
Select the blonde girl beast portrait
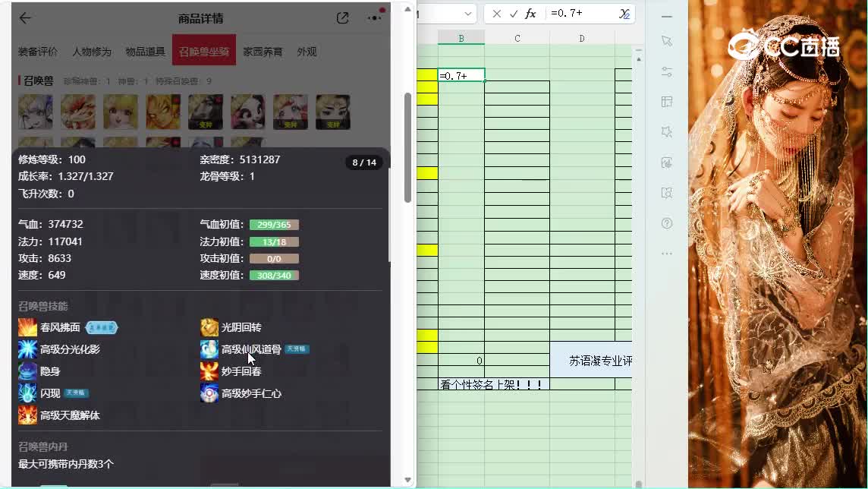coord(121,112)
